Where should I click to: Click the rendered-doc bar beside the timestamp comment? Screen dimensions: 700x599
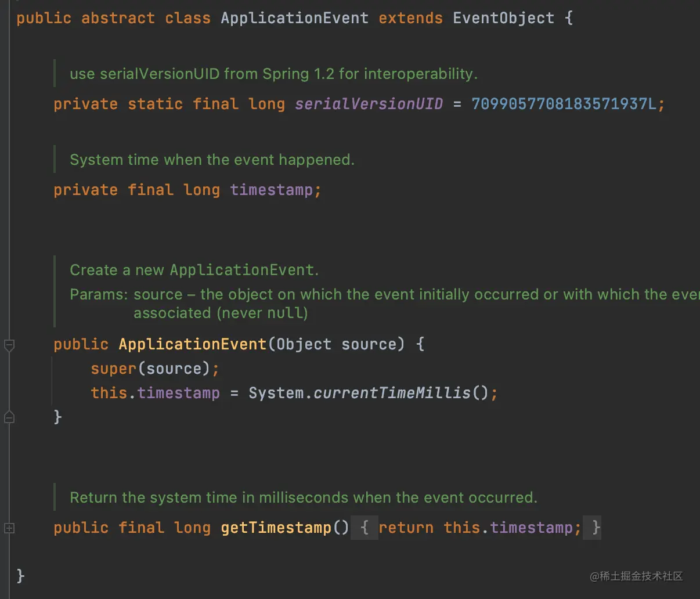[55, 159]
